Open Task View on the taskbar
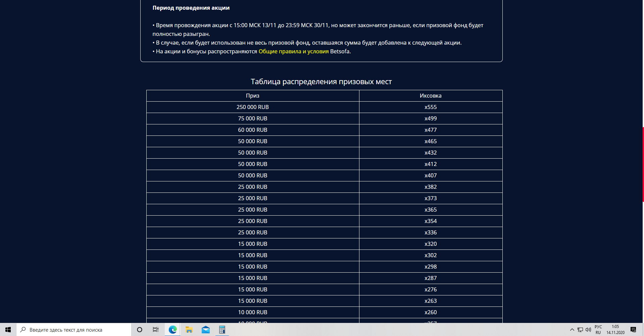Image resolution: width=644 pixels, height=336 pixels. (156, 330)
